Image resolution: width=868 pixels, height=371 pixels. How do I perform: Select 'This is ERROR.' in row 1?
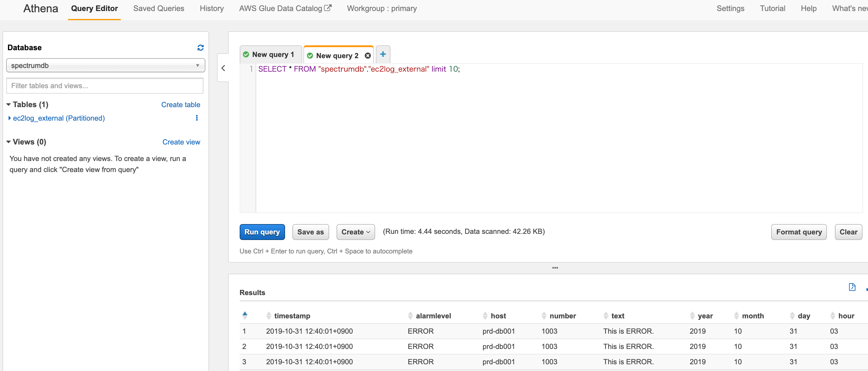pos(628,331)
